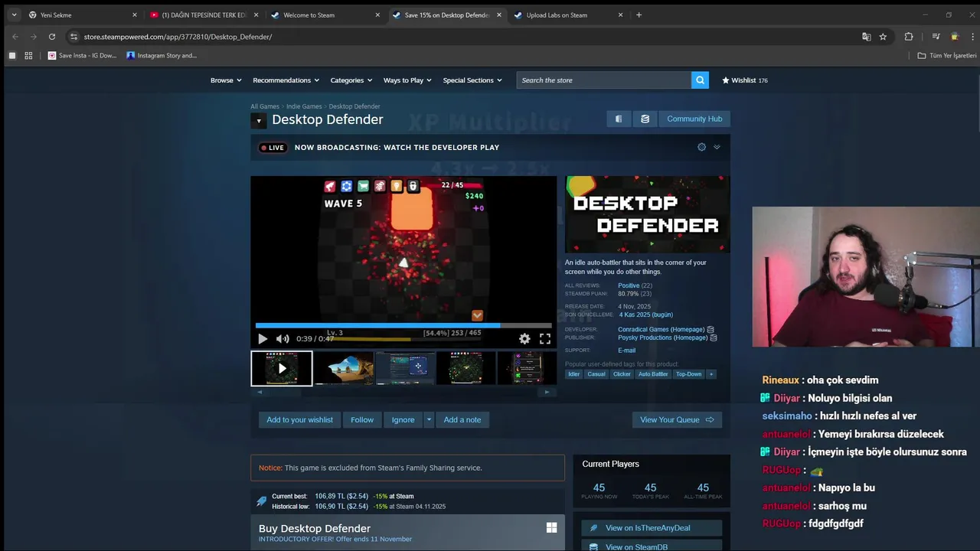Open video settings gear in player
Image resolution: width=980 pixels, height=551 pixels.
click(x=524, y=338)
